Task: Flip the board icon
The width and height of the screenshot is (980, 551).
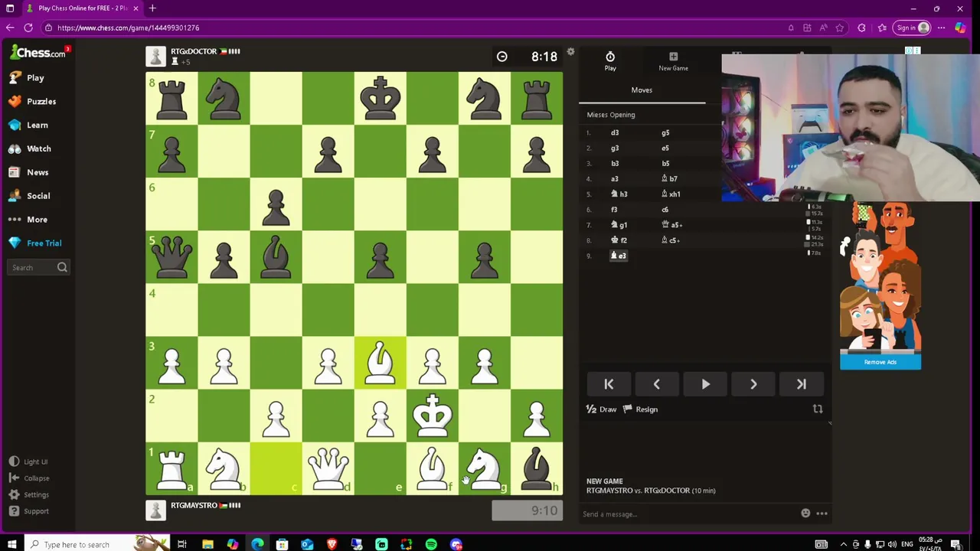Action: pyautogui.click(x=818, y=409)
